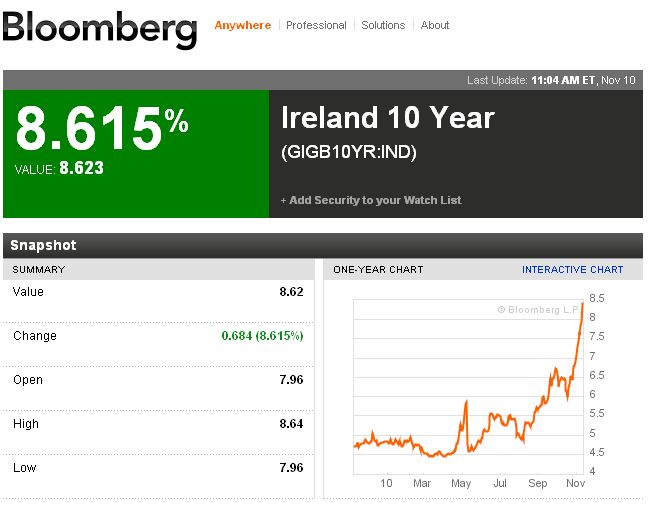Add Security to your Watch List
The image size is (655, 512).
click(371, 200)
